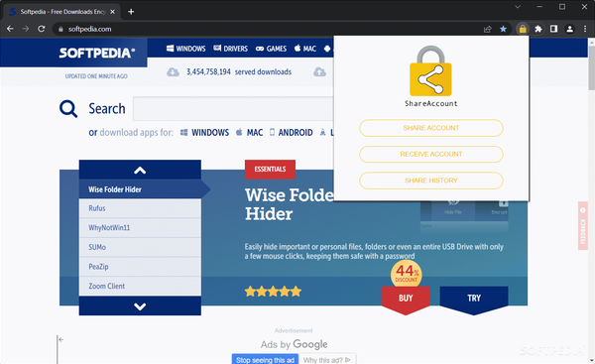Click the Softpedia search magnifier icon

[x=68, y=109]
